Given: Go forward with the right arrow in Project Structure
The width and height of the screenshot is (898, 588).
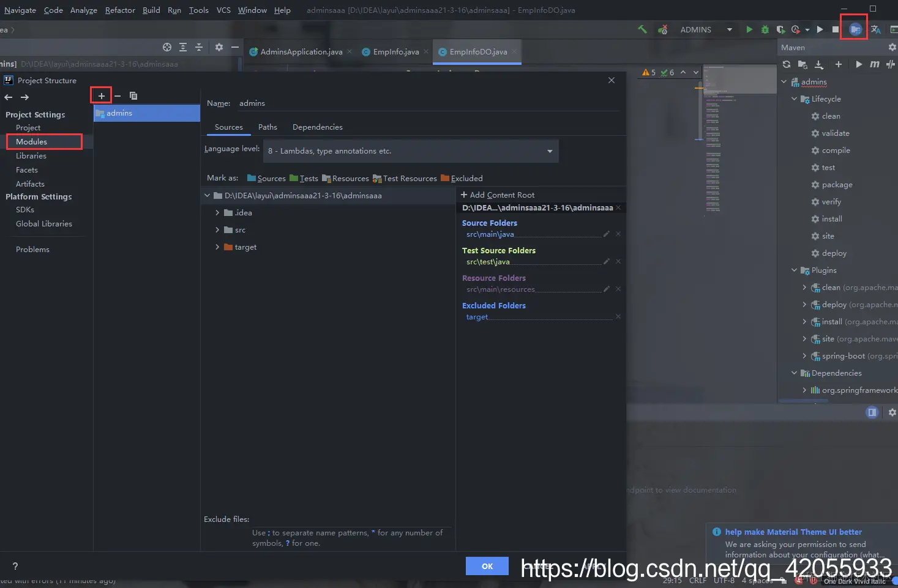Looking at the screenshot, I should pyautogui.click(x=24, y=97).
